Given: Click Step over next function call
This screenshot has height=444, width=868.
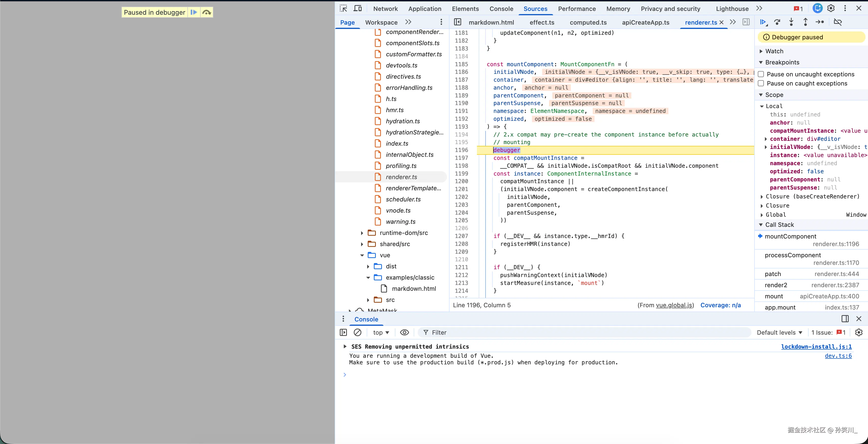Looking at the screenshot, I should pos(777,22).
